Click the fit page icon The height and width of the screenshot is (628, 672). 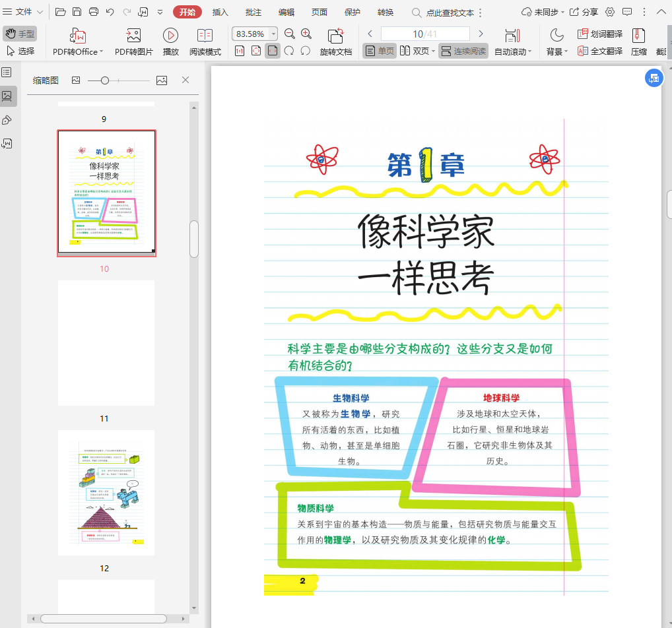tap(256, 51)
